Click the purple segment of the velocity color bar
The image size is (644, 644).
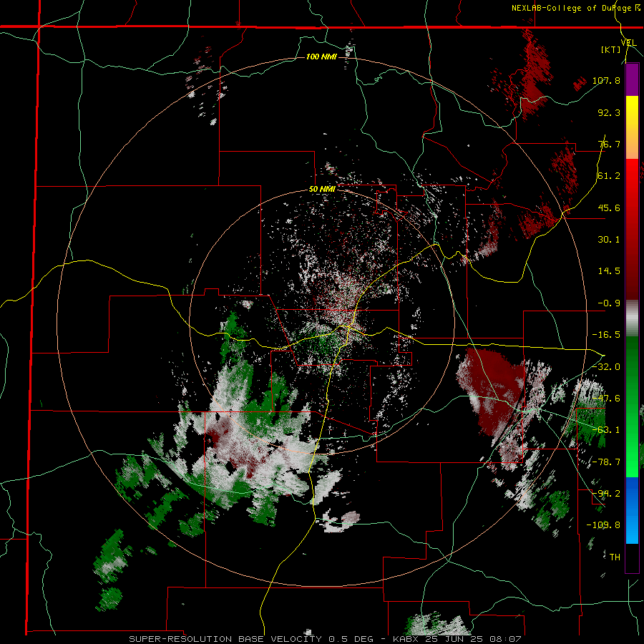click(x=632, y=79)
